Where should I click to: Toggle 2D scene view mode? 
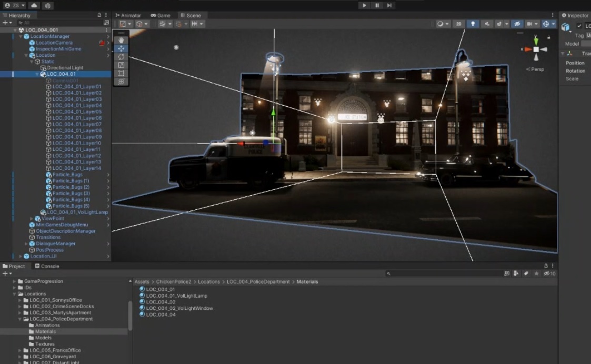(x=458, y=24)
